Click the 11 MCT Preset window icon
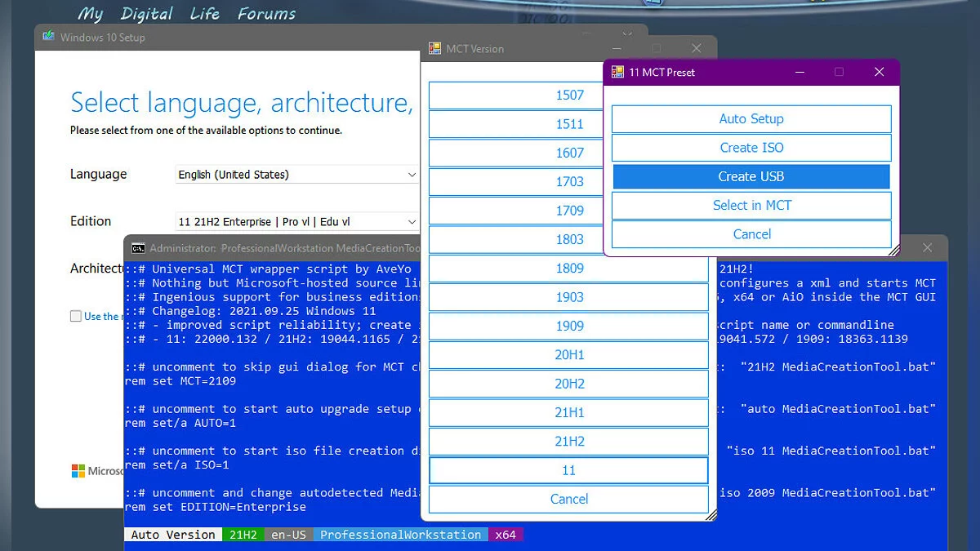The image size is (980, 551). [618, 72]
